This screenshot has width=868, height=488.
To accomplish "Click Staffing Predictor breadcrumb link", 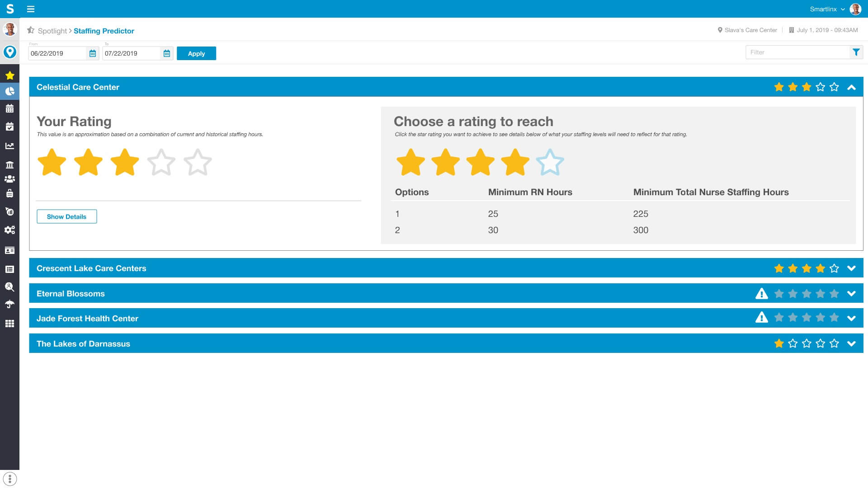I will pos(104,30).
